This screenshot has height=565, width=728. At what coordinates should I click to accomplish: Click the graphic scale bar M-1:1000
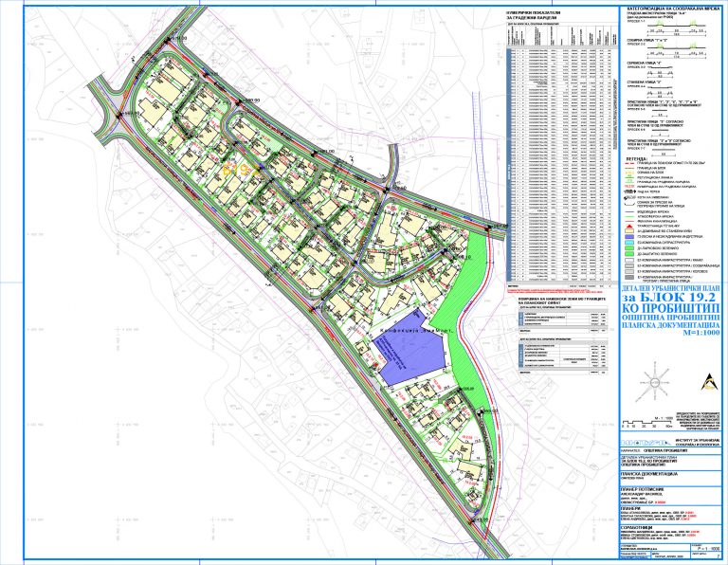(648, 423)
